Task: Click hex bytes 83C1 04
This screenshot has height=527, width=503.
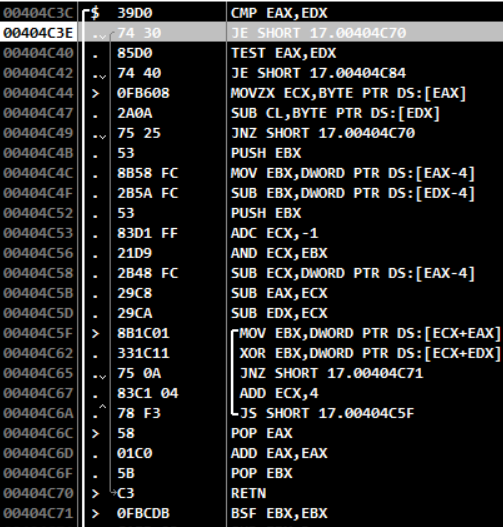Action: 148,393
